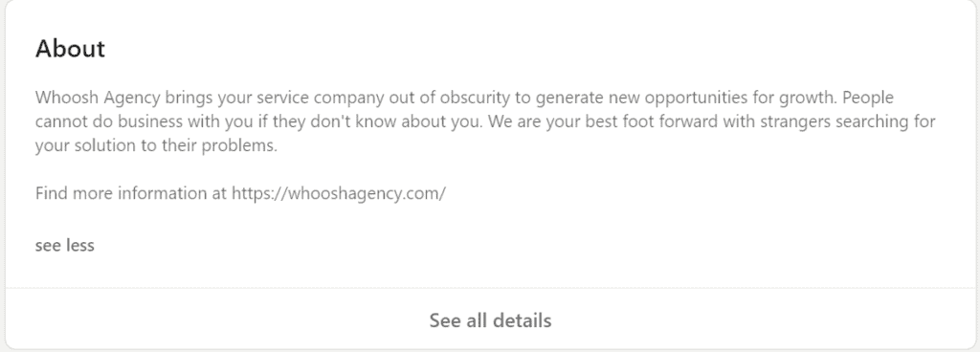Click the word 'less' in see less
Image resolution: width=980 pixels, height=352 pixels.
tap(78, 245)
